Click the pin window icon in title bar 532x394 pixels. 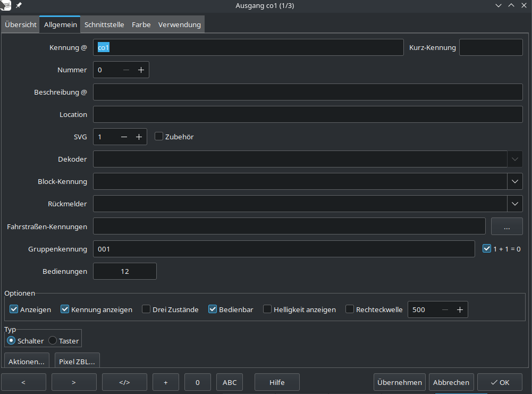[19, 5]
